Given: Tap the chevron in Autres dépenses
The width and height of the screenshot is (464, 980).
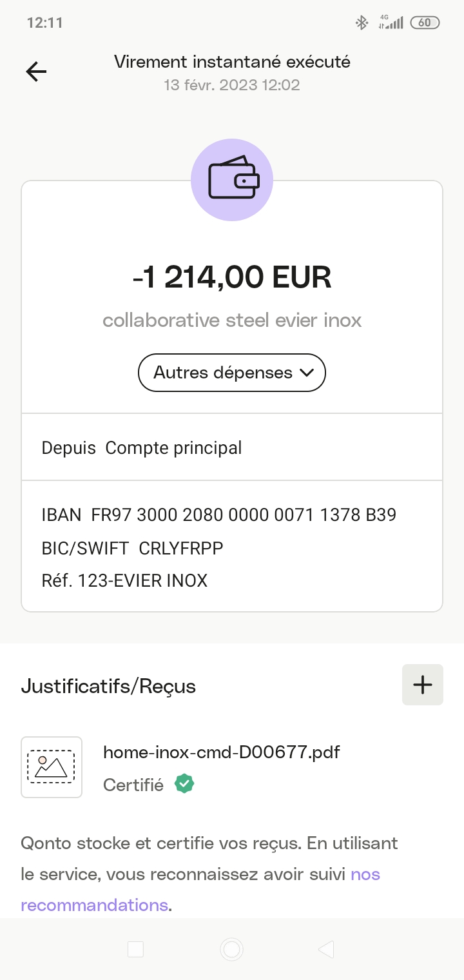Looking at the screenshot, I should pyautogui.click(x=307, y=372).
